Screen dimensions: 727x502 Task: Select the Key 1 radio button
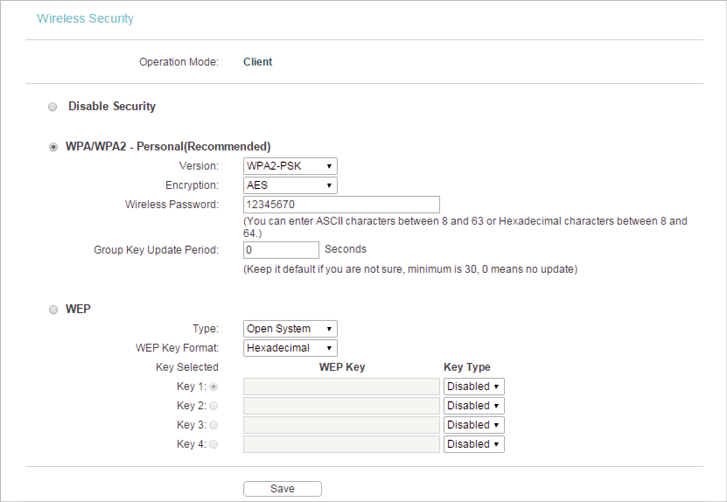[x=213, y=387]
